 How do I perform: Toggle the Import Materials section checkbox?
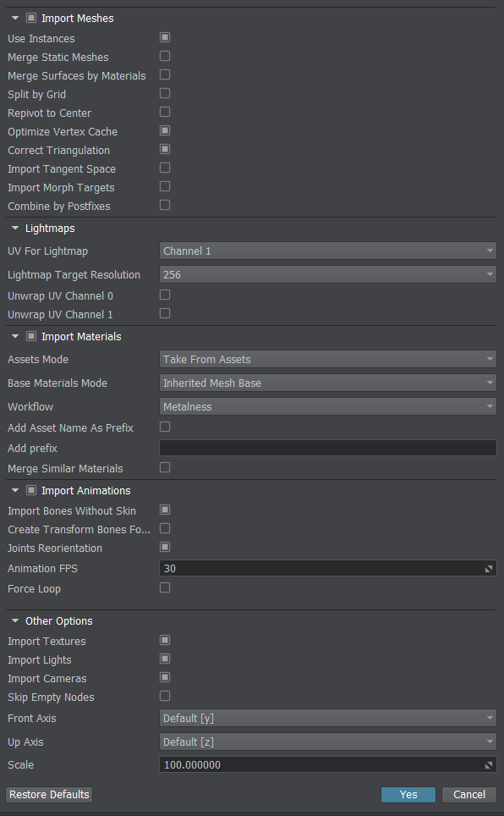click(31, 337)
